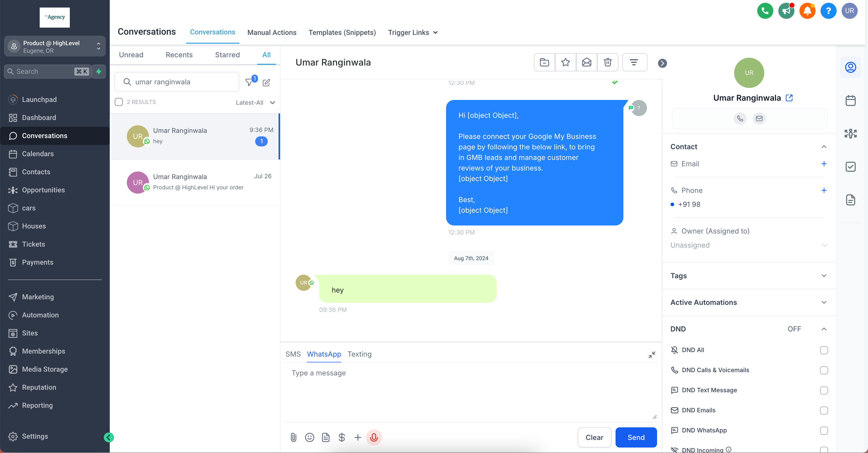
Task: Click the filter/sort icon in conversation toolbar
Action: pyautogui.click(x=634, y=63)
